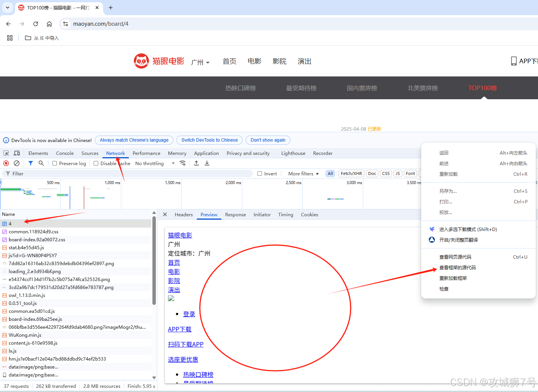Expand the More filters dropdown
538x392 pixels.
click(304, 173)
